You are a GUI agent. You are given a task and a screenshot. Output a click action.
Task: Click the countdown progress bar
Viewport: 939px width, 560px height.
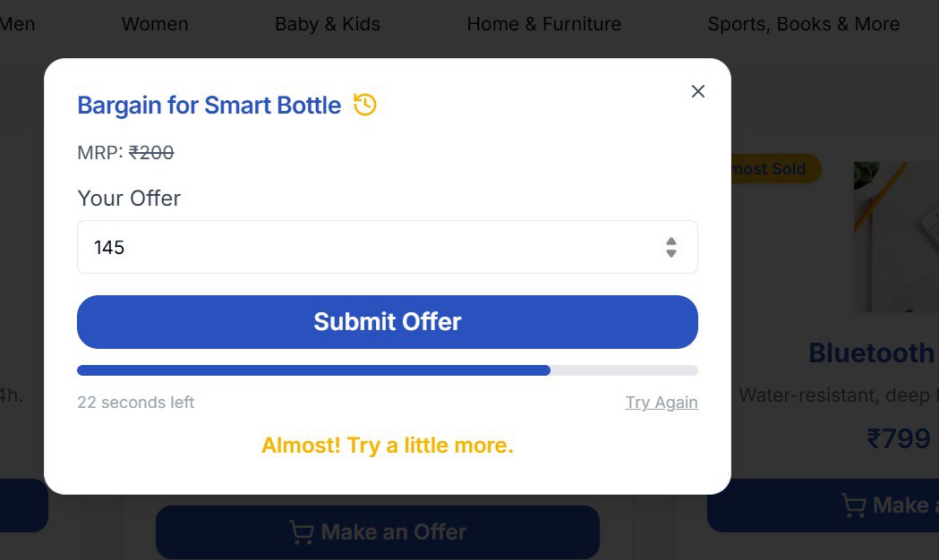387,370
